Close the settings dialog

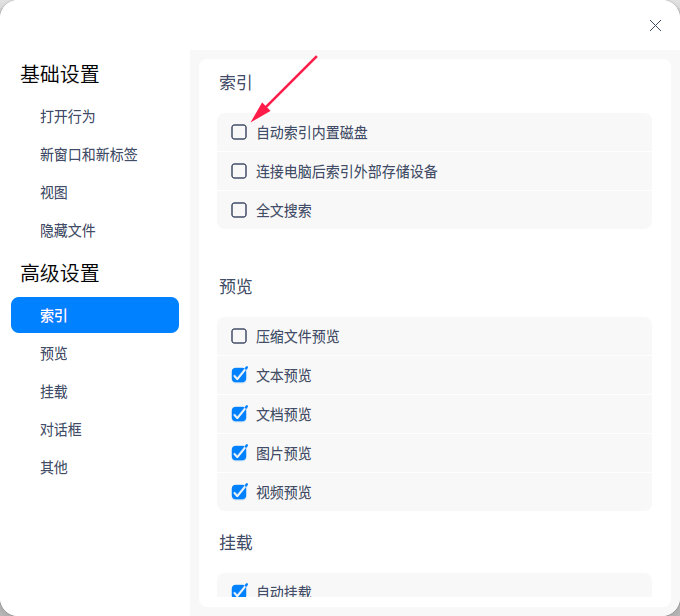[655, 26]
